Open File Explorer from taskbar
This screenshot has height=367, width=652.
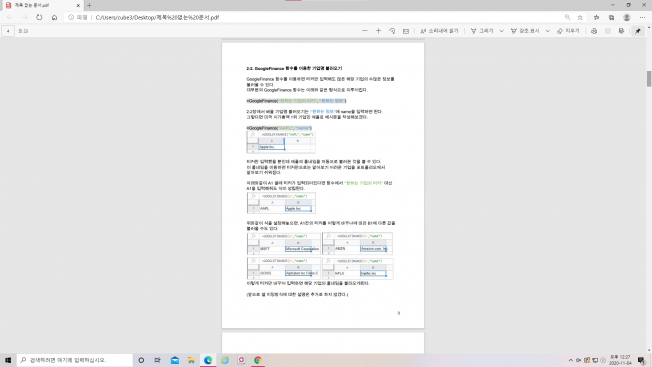pyautogui.click(x=191, y=360)
